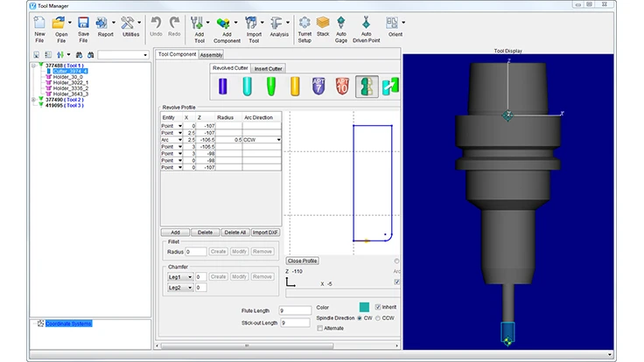
Task: Open the Leg1 chamfer dropdown
Action: pyautogui.click(x=179, y=276)
